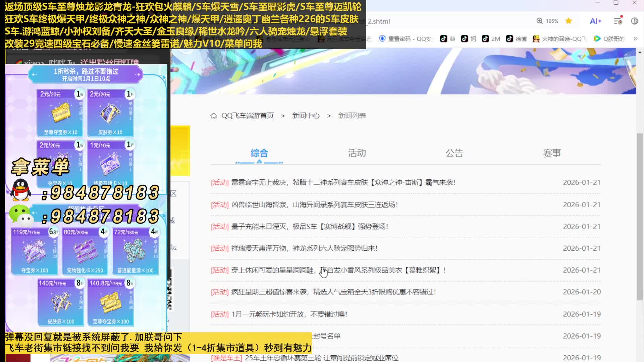Open the 2M TikTok bookmark

[x=491, y=39]
